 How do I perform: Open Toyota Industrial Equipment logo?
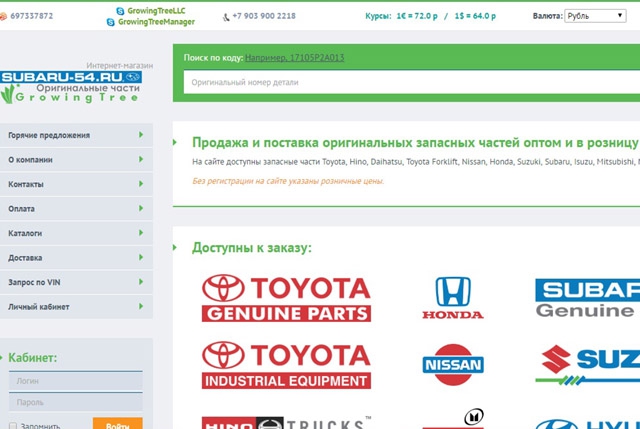click(x=287, y=365)
